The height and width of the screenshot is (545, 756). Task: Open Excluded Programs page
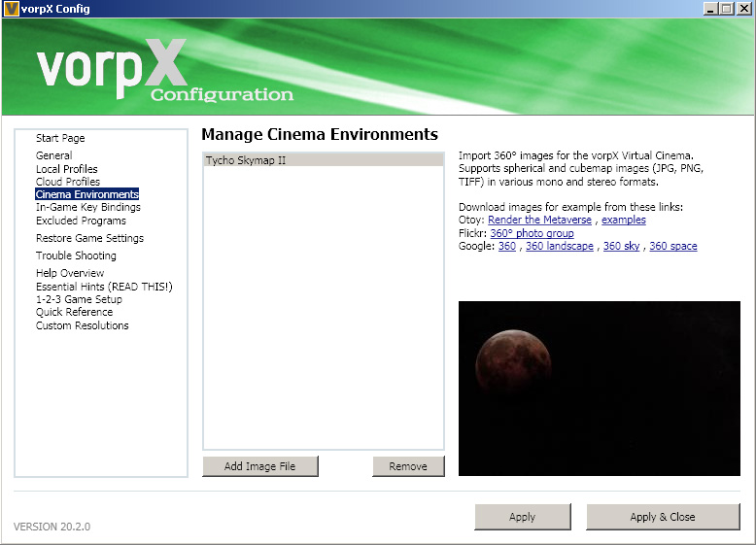(x=81, y=221)
